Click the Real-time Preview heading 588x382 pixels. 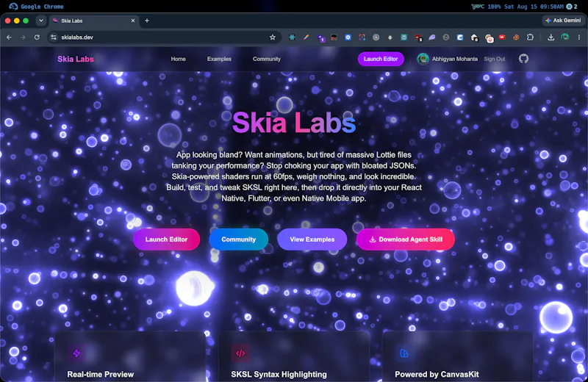101,374
